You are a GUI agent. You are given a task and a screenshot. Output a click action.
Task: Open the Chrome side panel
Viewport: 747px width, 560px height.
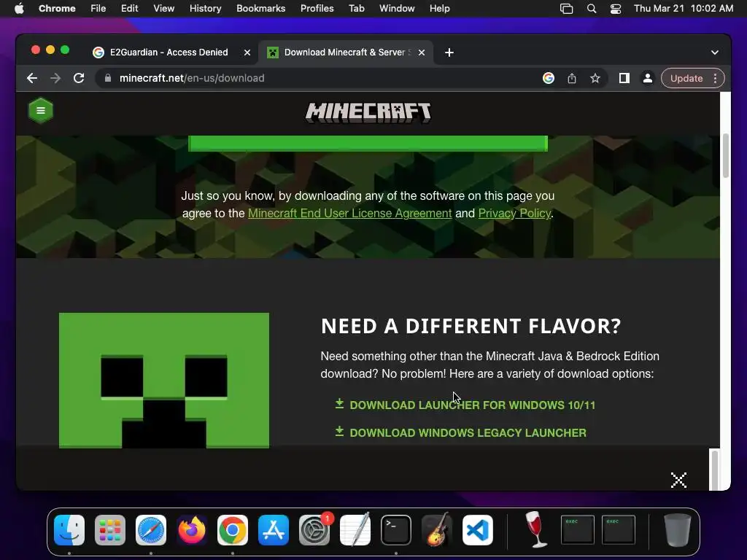click(x=624, y=78)
